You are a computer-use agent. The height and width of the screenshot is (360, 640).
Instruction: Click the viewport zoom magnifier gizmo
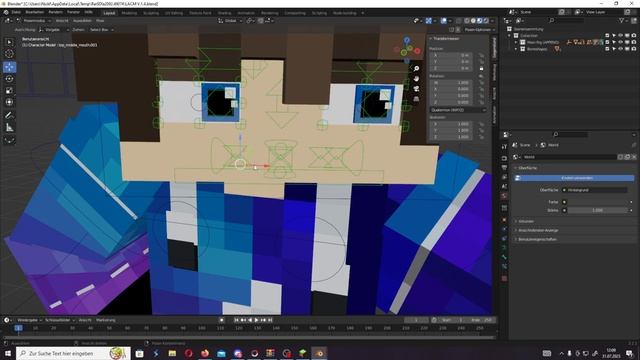(416, 69)
